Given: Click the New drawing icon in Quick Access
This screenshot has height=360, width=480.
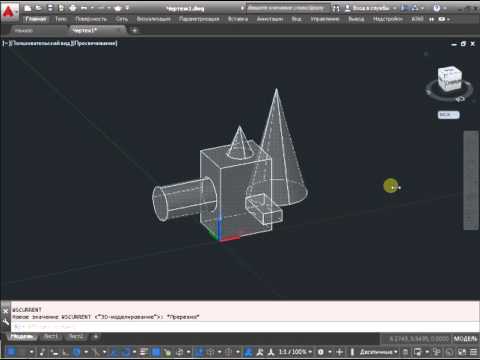Looking at the screenshot, I should 28,8.
